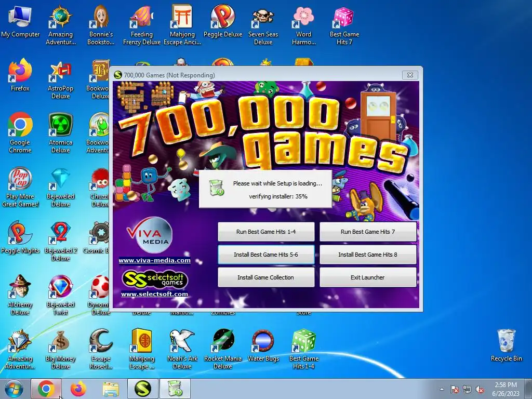
Task: Click Exit Launcher button
Action: pos(368,277)
